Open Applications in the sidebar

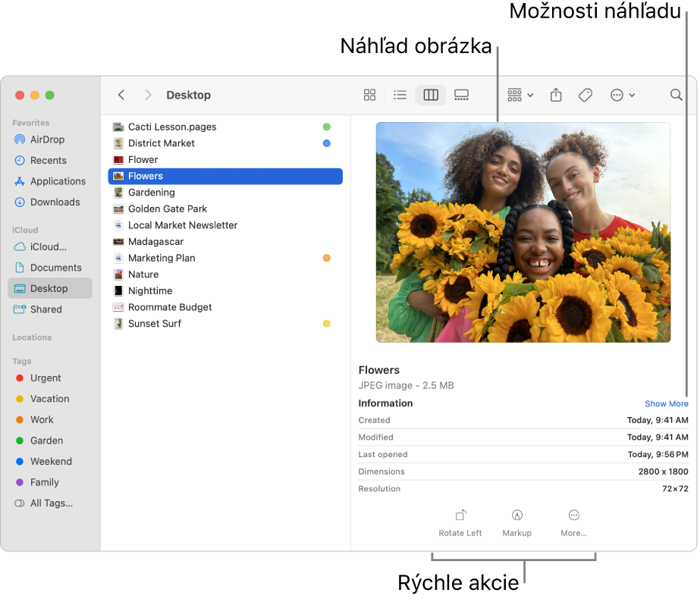(49, 182)
